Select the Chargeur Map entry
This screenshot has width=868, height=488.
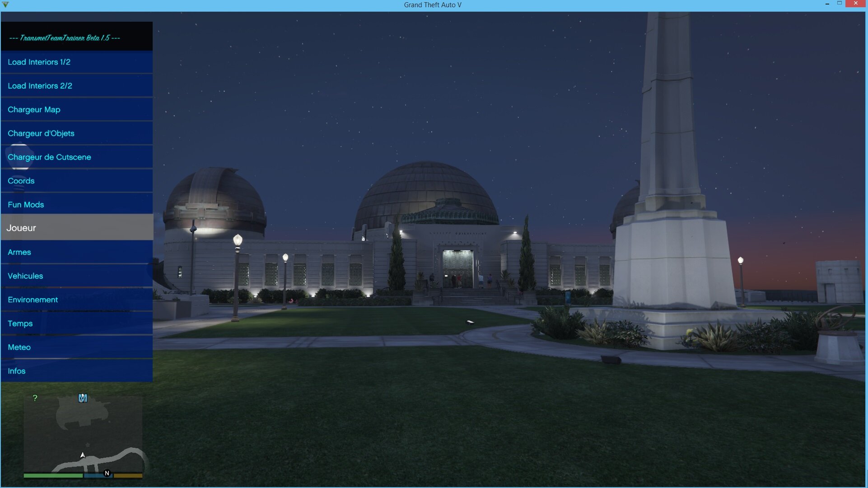pos(77,110)
